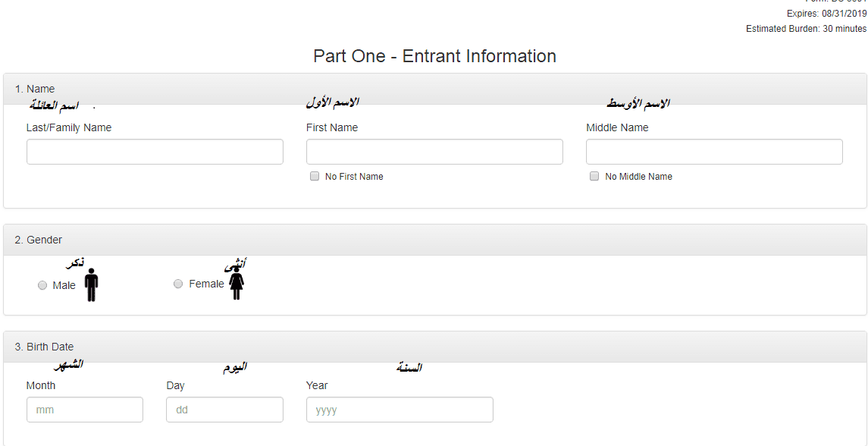Tick the No Middle Name checkbox
868x446 pixels.
[594, 176]
